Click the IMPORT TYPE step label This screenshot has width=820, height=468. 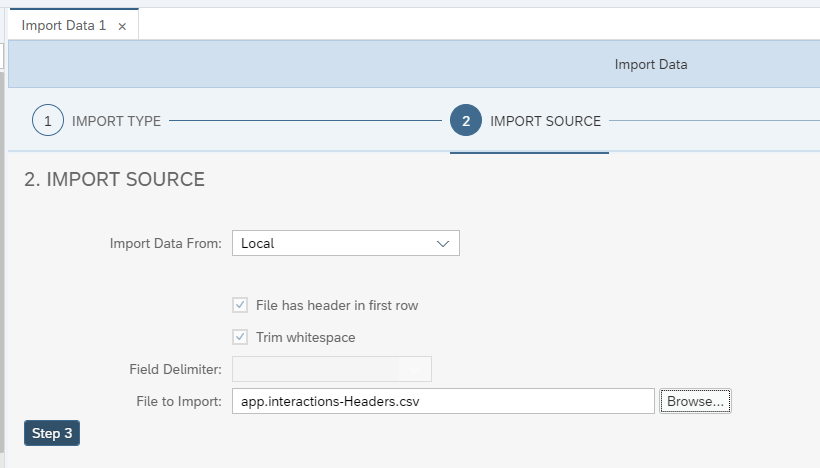point(116,121)
